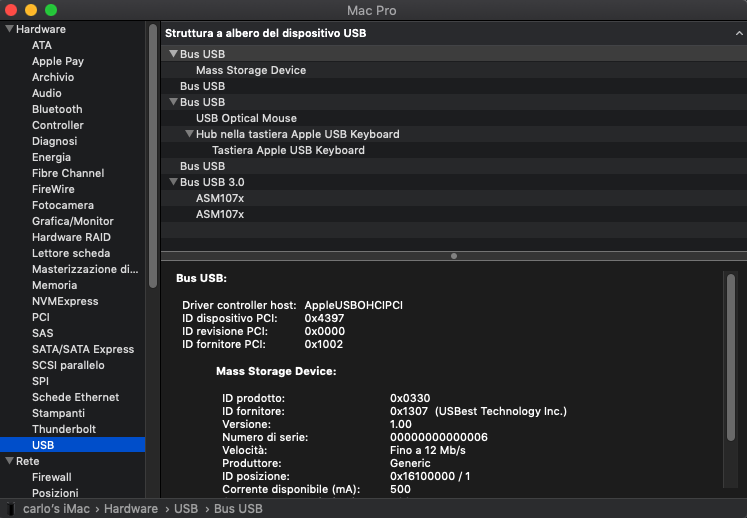Open Audio in the Hardware list

[x=47, y=93]
